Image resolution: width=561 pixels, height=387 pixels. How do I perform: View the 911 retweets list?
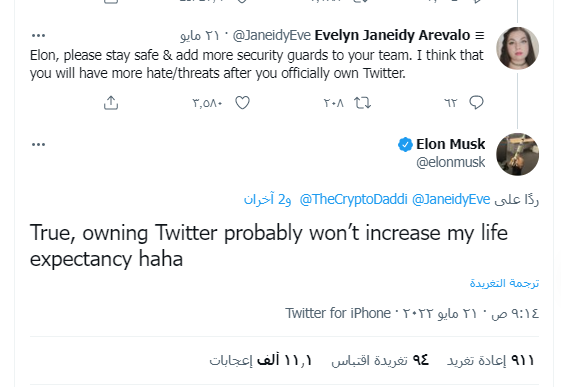[490, 360]
